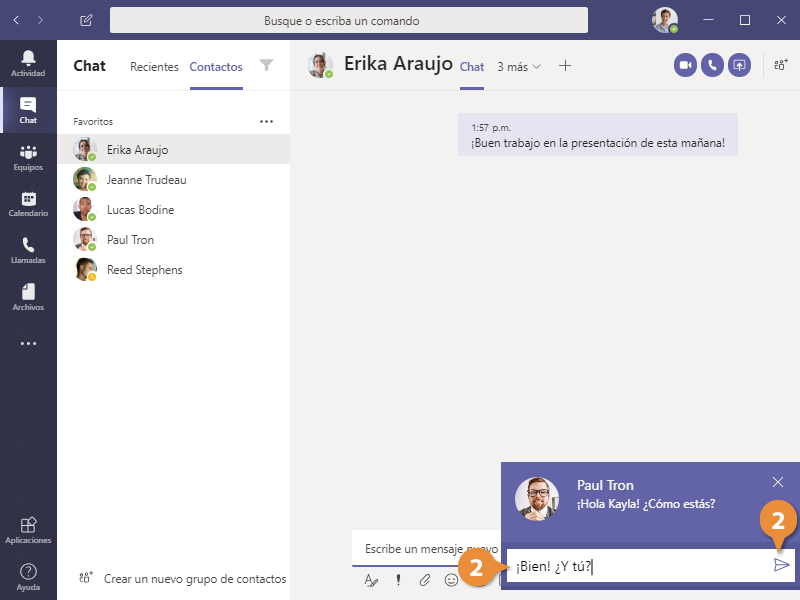Start an audio call with Erika

(x=712, y=65)
